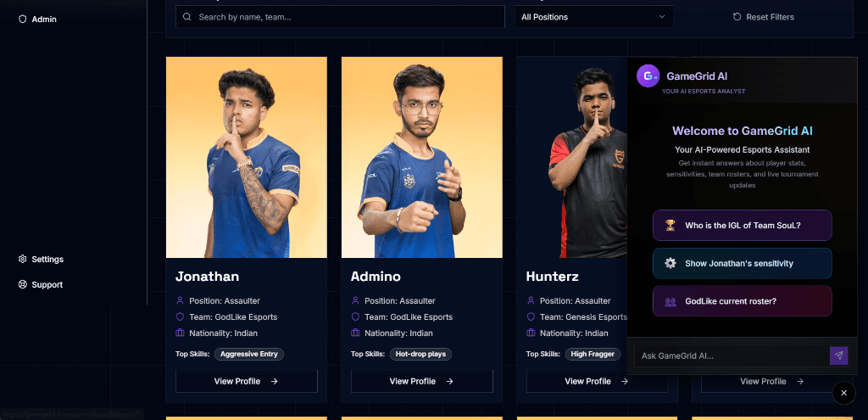Open Settings from the sidebar gear icon

[23, 260]
